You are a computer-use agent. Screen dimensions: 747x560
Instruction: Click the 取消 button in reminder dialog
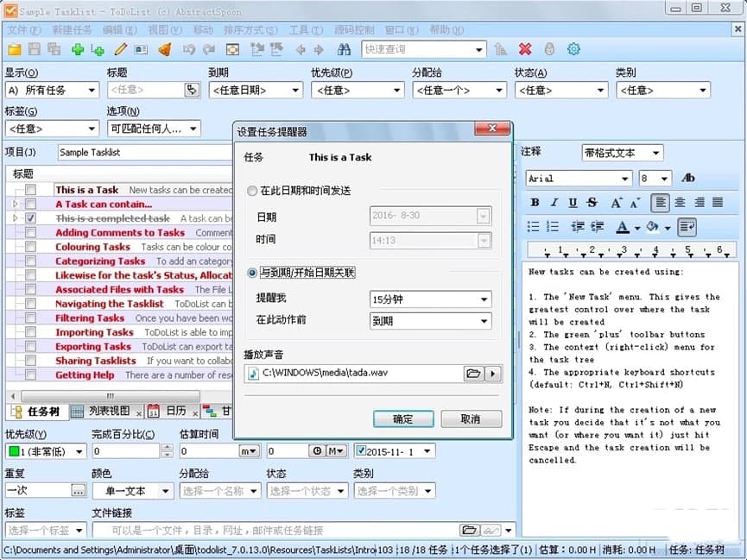[472, 419]
